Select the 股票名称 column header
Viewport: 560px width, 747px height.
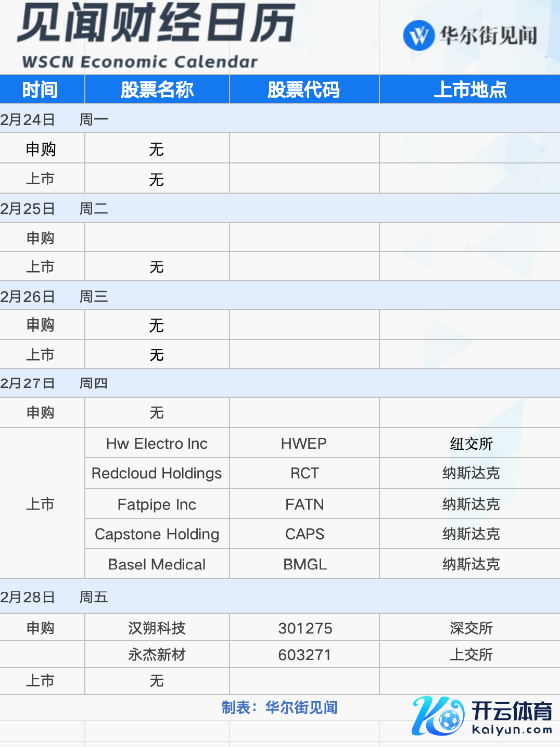(x=157, y=90)
